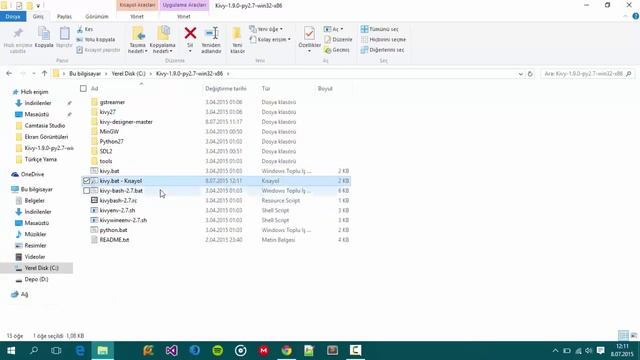Switch to Giriş ribbon tab
The height and width of the screenshot is (360, 640).
(38, 16)
